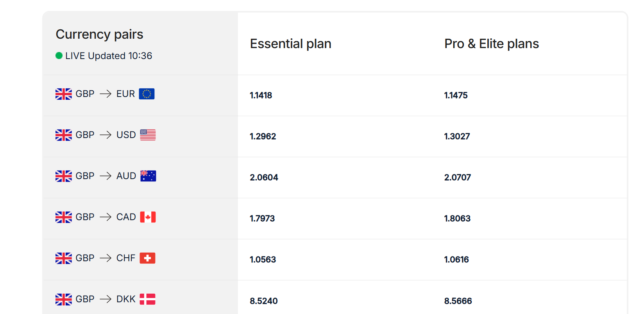Click the Swiss flag icon beside CHF
The height and width of the screenshot is (314, 644).
(147, 258)
